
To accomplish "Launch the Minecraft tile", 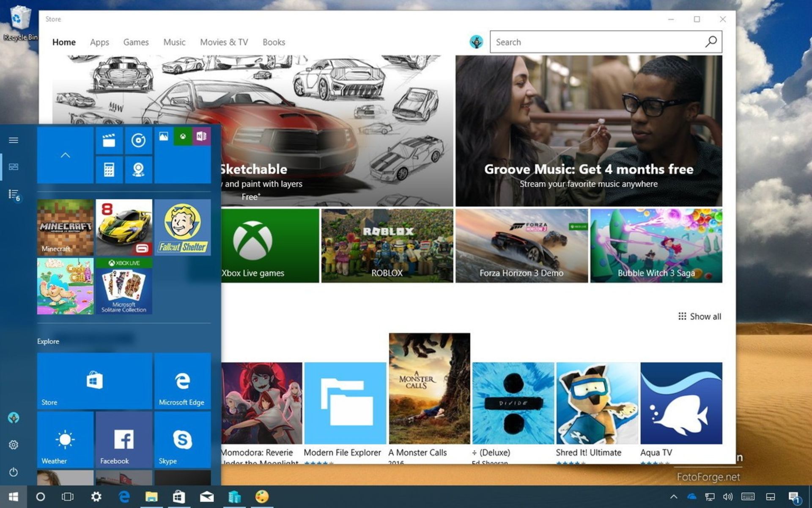I will pyautogui.click(x=65, y=227).
